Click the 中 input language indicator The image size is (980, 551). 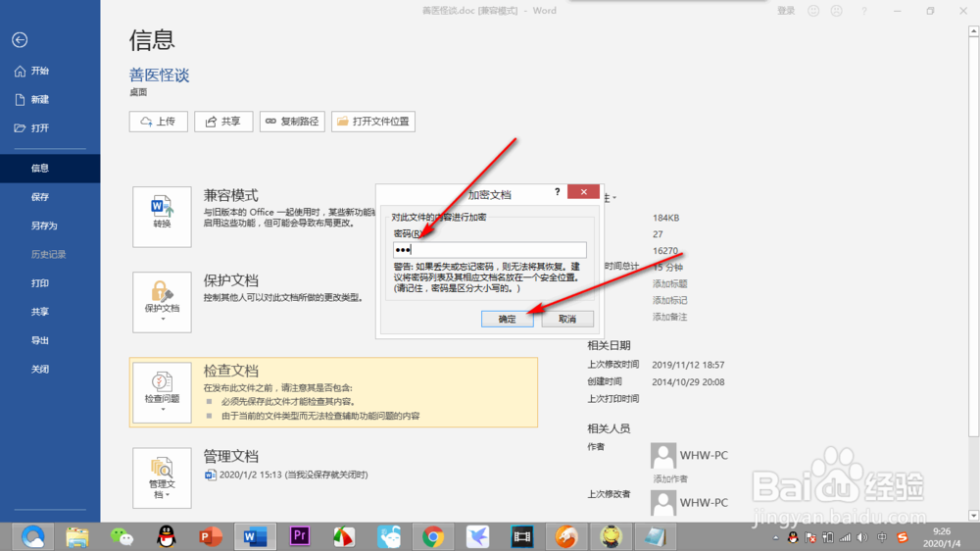(882, 537)
